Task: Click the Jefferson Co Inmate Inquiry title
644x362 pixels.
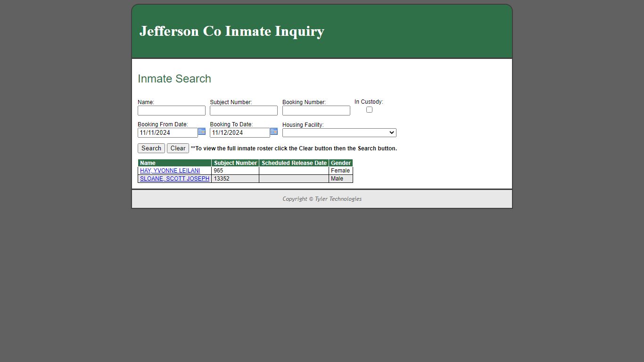Action: click(232, 31)
